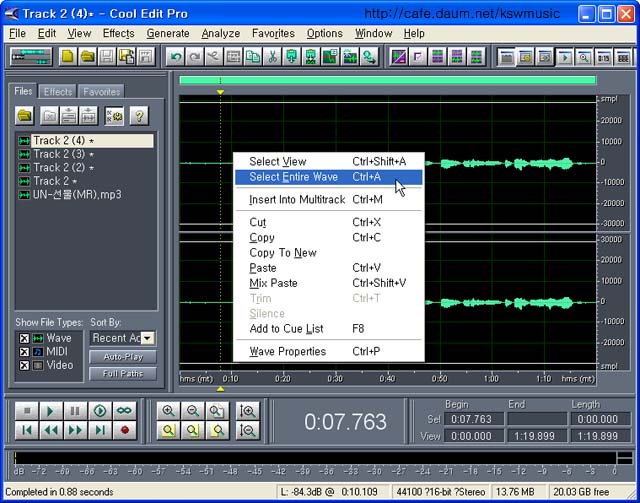Click the toolbar time format 0:15 icon
Image resolution: width=640 pixels, height=503 pixels.
coord(603,57)
